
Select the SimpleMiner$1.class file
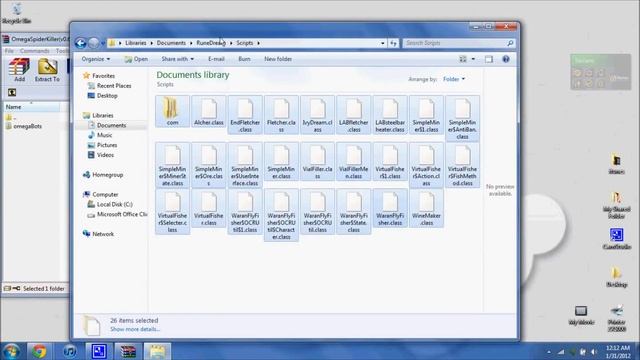pyautogui.click(x=426, y=115)
